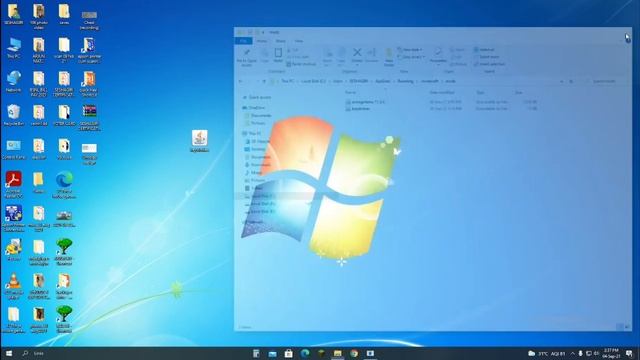Go to .minecraft in address breadcrumb
The image size is (640, 360).
pyautogui.click(x=430, y=81)
